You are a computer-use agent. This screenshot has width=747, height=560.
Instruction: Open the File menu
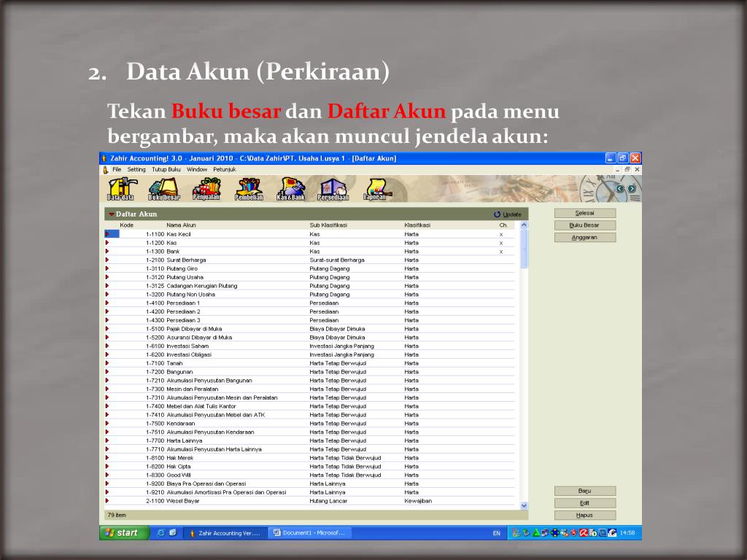pos(117,169)
